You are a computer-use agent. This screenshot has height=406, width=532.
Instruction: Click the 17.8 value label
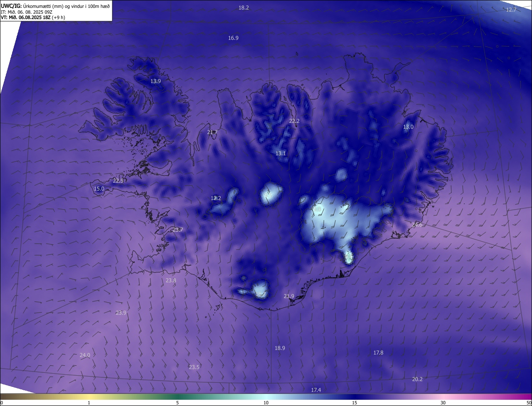click(x=378, y=353)
